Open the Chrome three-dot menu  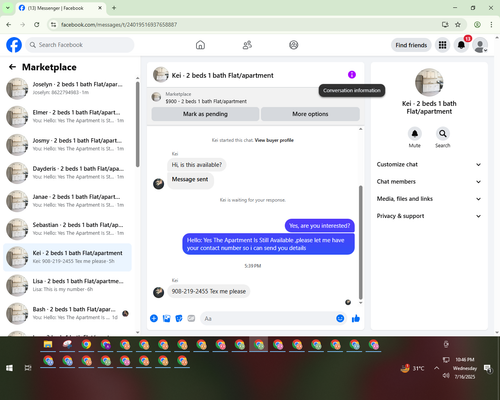click(x=491, y=24)
